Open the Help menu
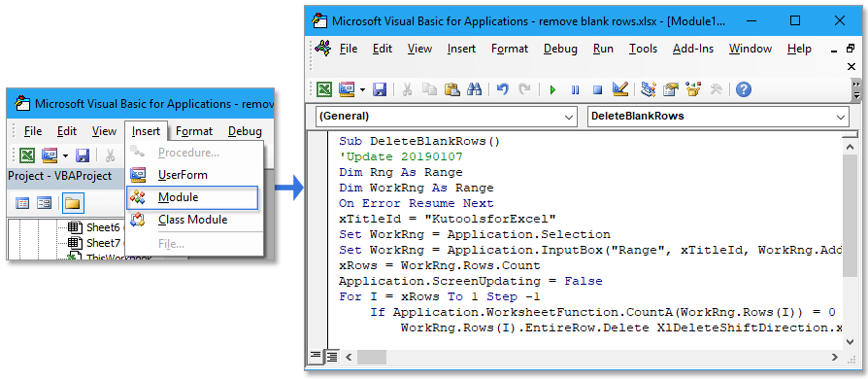The height and width of the screenshot is (379, 868). (799, 49)
